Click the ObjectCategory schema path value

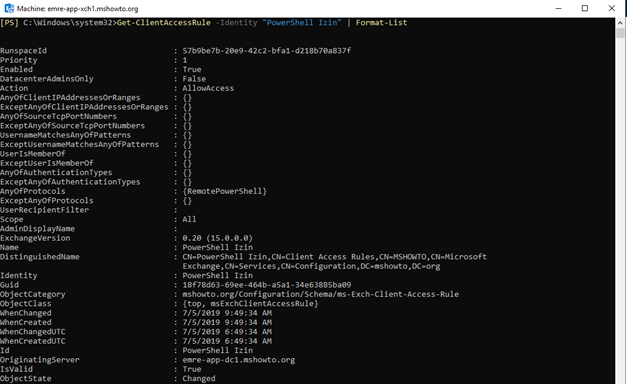320,294
